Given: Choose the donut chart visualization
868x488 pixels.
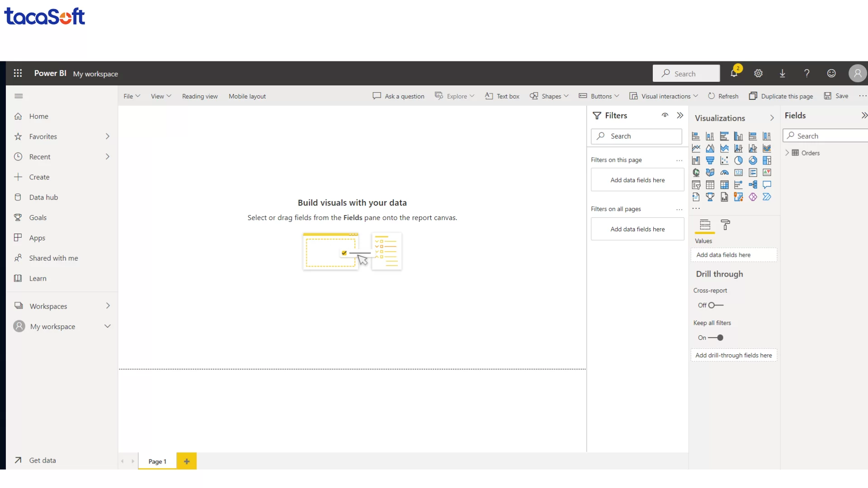Looking at the screenshot, I should [753, 160].
